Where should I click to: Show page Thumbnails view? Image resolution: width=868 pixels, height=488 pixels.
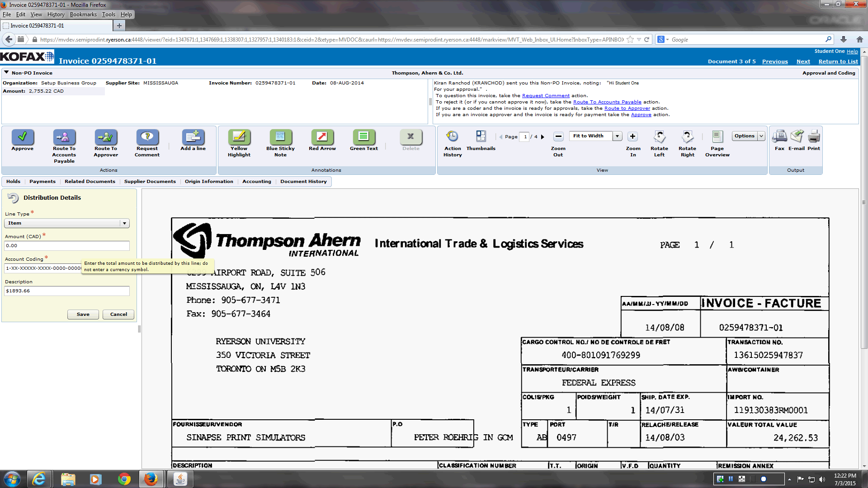click(481, 136)
